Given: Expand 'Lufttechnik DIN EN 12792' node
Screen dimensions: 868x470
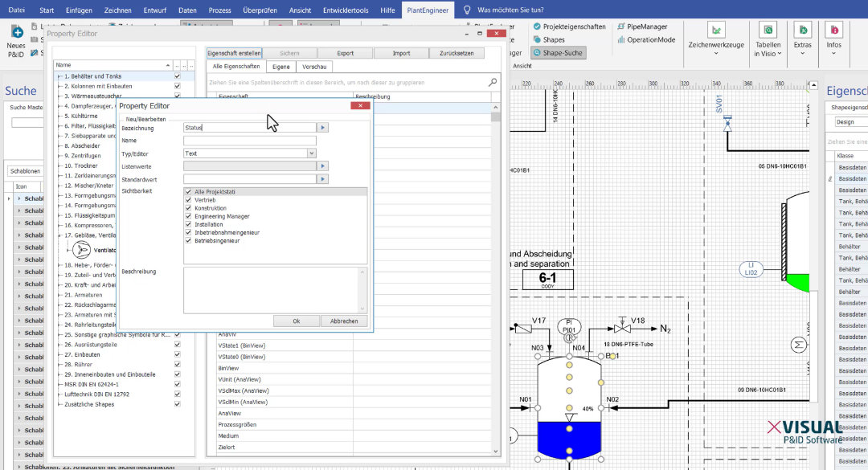Looking at the screenshot, I should (x=59, y=394).
